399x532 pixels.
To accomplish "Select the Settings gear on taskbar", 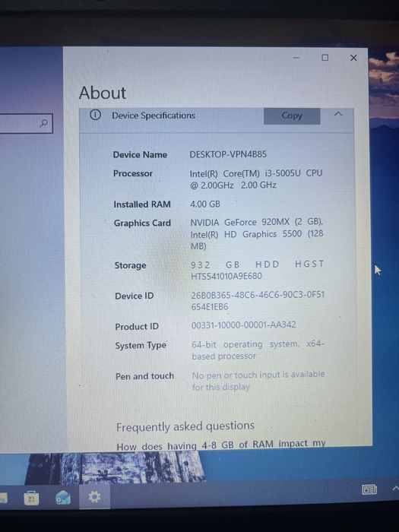I will pyautogui.click(x=94, y=497).
